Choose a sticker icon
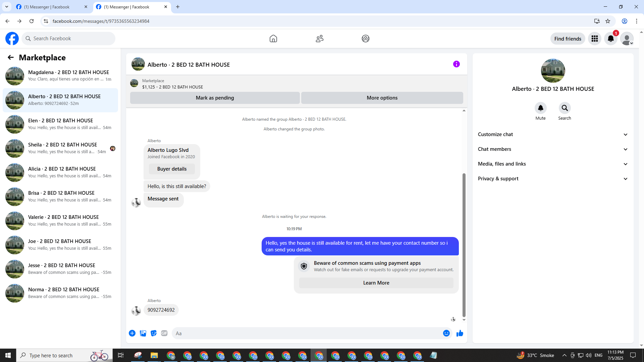The height and width of the screenshot is (362, 644). tap(154, 333)
